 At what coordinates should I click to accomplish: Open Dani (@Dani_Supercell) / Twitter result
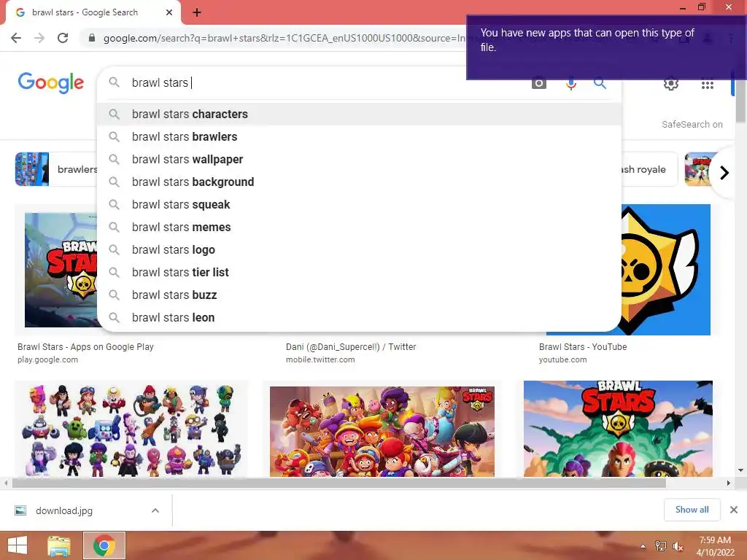[x=351, y=346]
